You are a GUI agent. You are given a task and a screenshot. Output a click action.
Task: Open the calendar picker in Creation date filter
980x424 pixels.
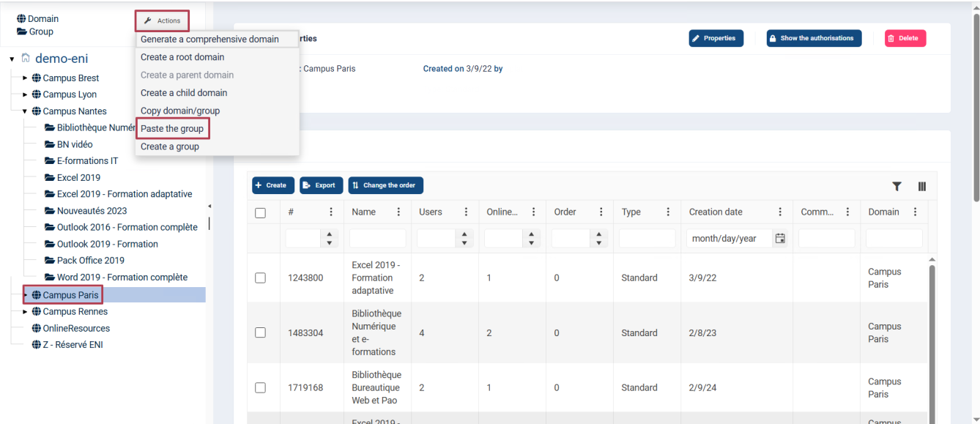point(780,238)
